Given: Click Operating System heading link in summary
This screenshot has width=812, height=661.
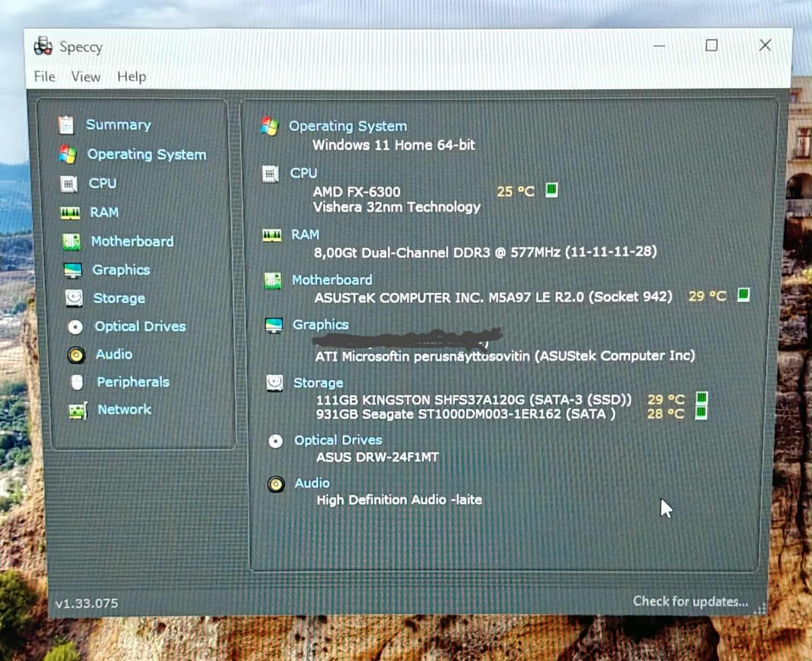Looking at the screenshot, I should [348, 126].
